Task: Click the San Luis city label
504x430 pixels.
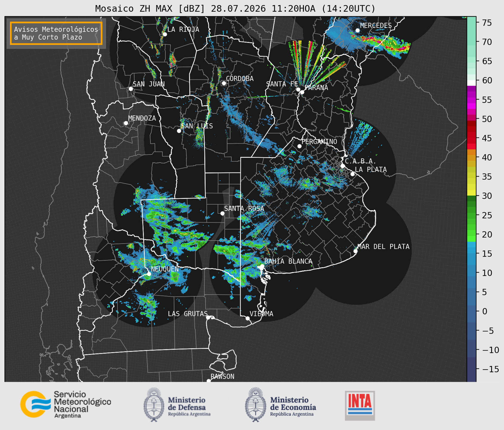Action: click(197, 126)
